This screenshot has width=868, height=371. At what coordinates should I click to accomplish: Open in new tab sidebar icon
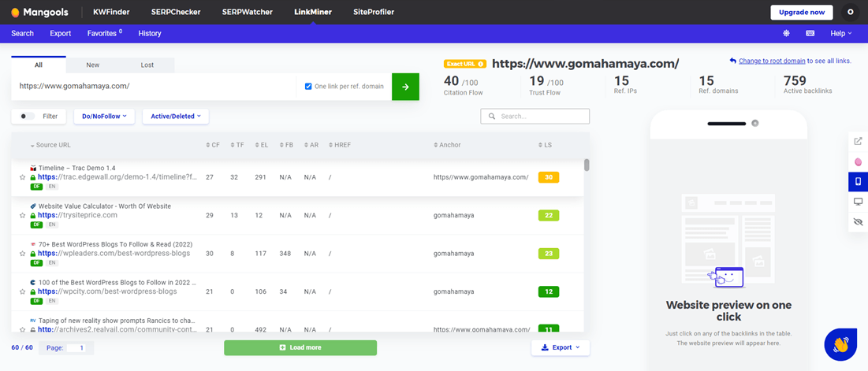click(x=858, y=141)
